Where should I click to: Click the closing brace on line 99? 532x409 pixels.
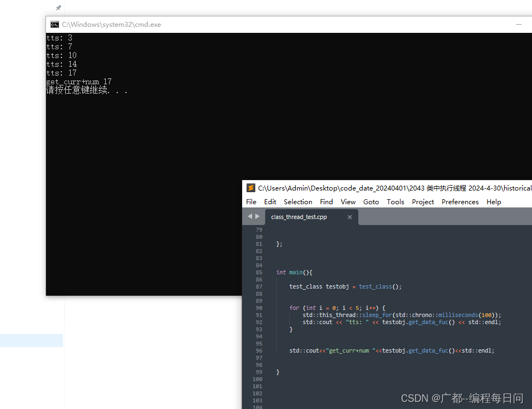pos(278,372)
